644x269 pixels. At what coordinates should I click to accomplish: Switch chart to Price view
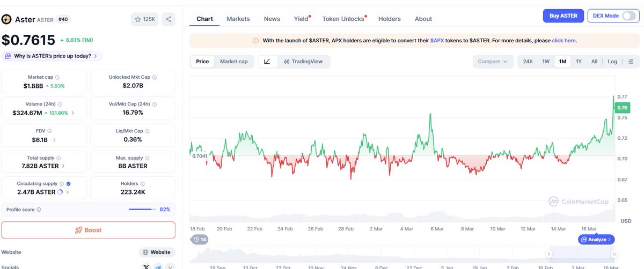tap(202, 62)
